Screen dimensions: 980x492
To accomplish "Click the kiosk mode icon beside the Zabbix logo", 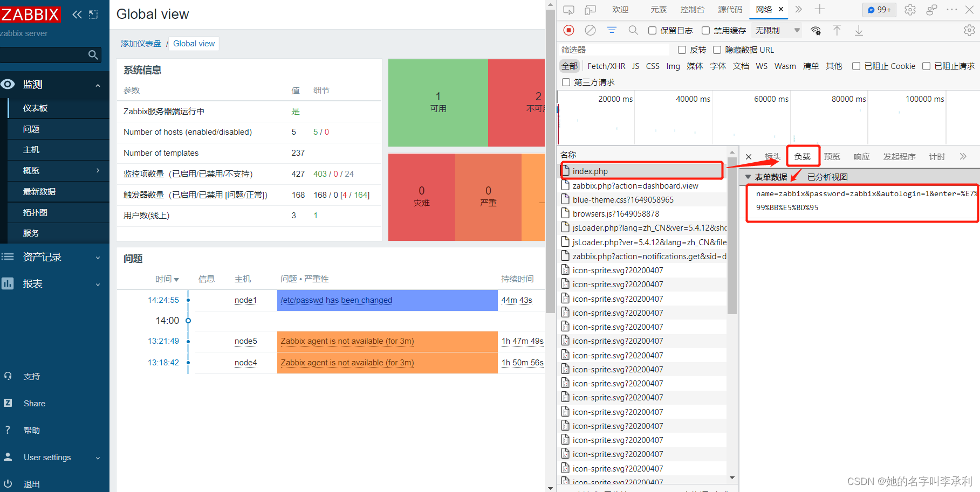I will coord(93,15).
